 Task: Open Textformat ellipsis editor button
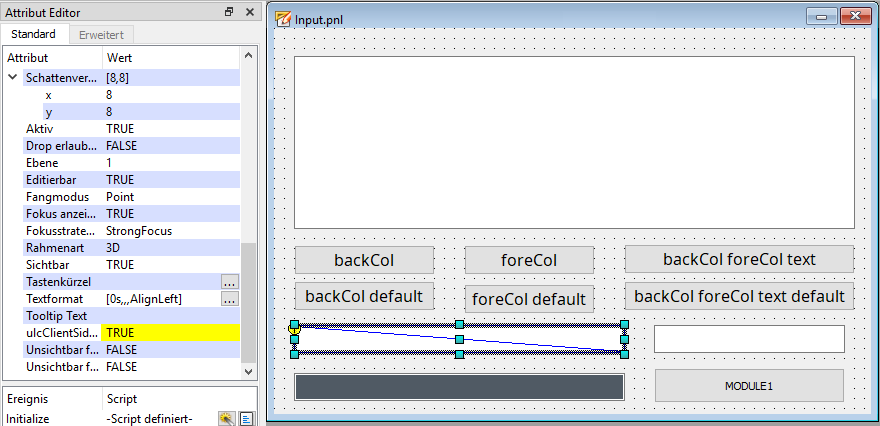click(x=230, y=299)
